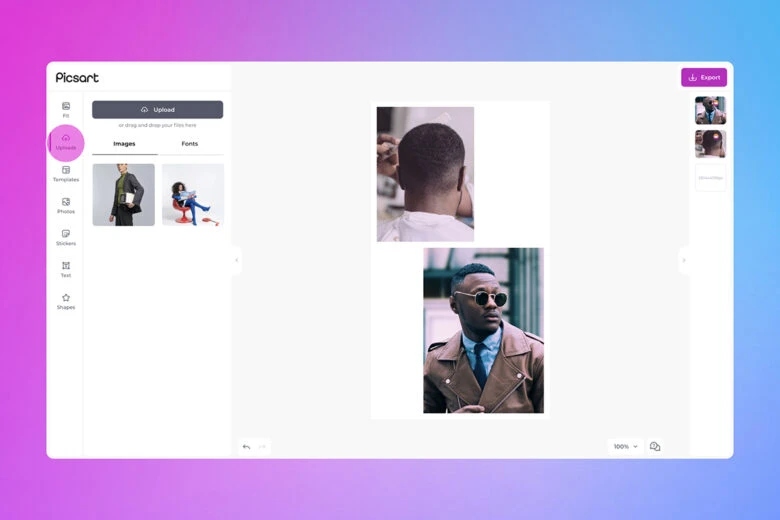Open the feedback chat icon

[655, 447]
